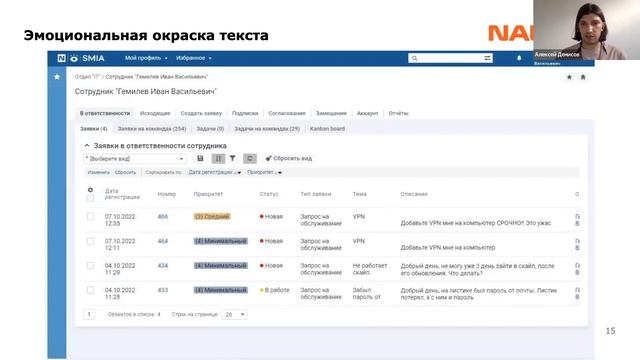
Task: Open request number 434 link
Action: coord(163,266)
